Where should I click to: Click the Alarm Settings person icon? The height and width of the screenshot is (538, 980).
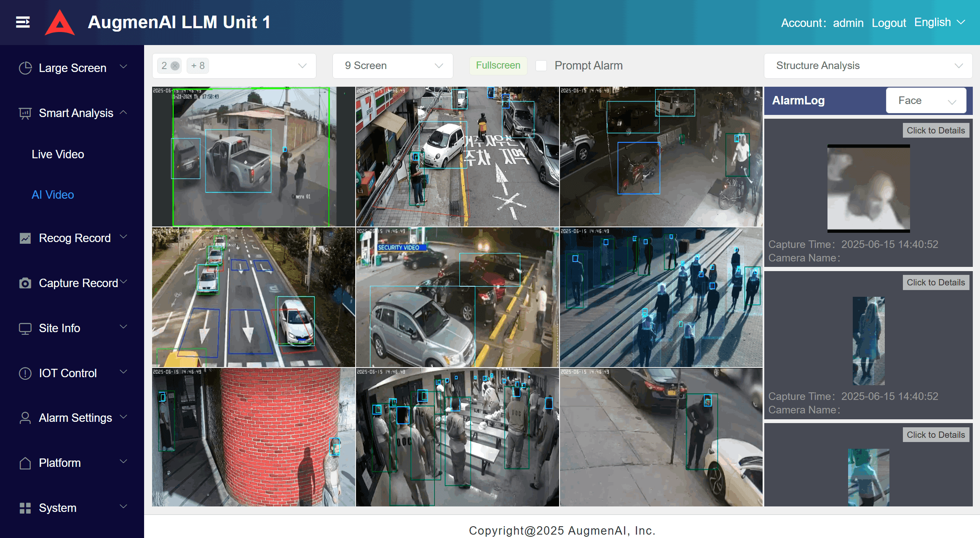25,418
